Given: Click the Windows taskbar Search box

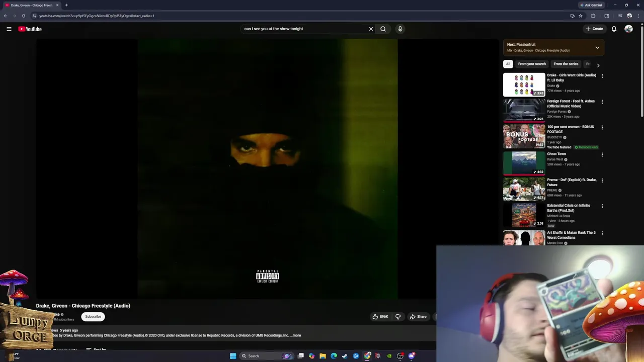Looking at the screenshot, I should click(267, 356).
